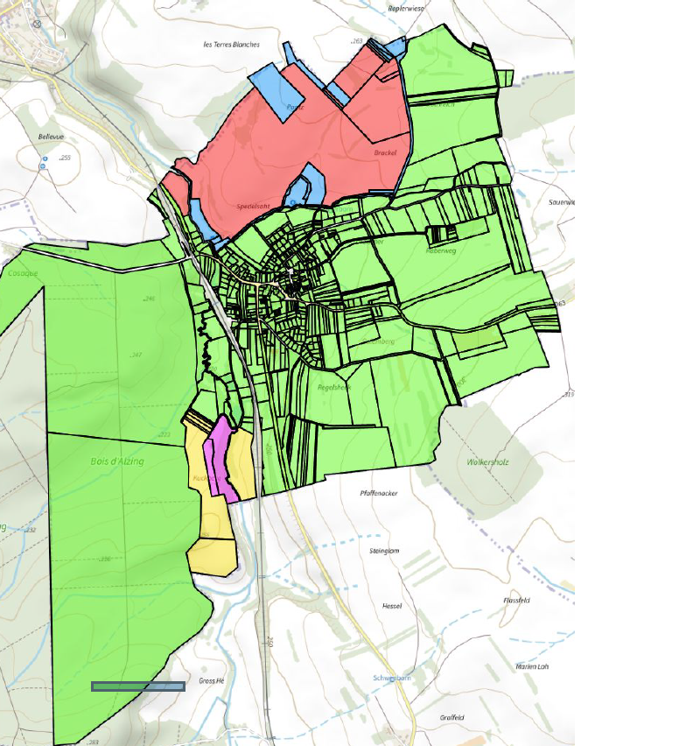Click the black rectangle at bottom right
Viewport: 700px width, 746px height.
point(637,635)
